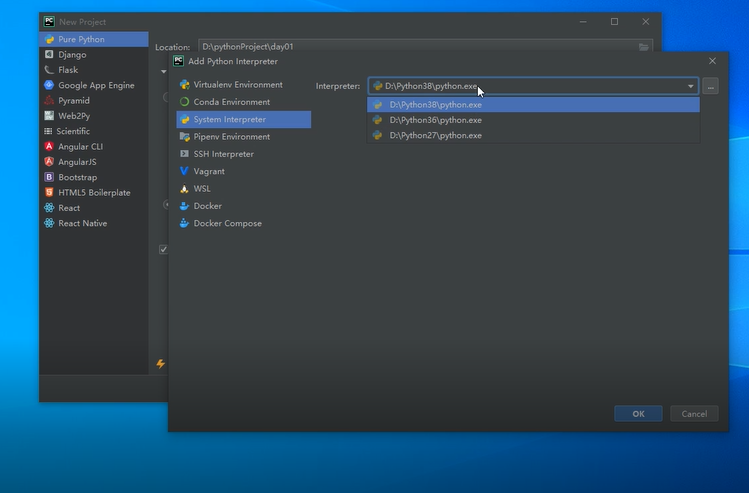749x493 pixels.
Task: Open SSH Interpreter settings
Action: point(244,154)
